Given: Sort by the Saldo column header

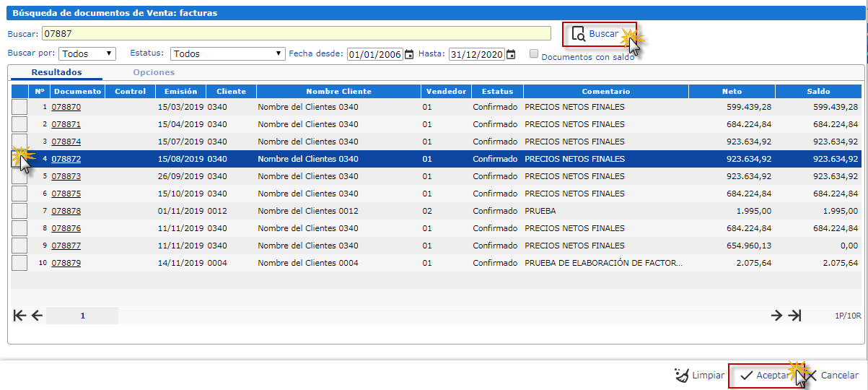Looking at the screenshot, I should point(818,91).
